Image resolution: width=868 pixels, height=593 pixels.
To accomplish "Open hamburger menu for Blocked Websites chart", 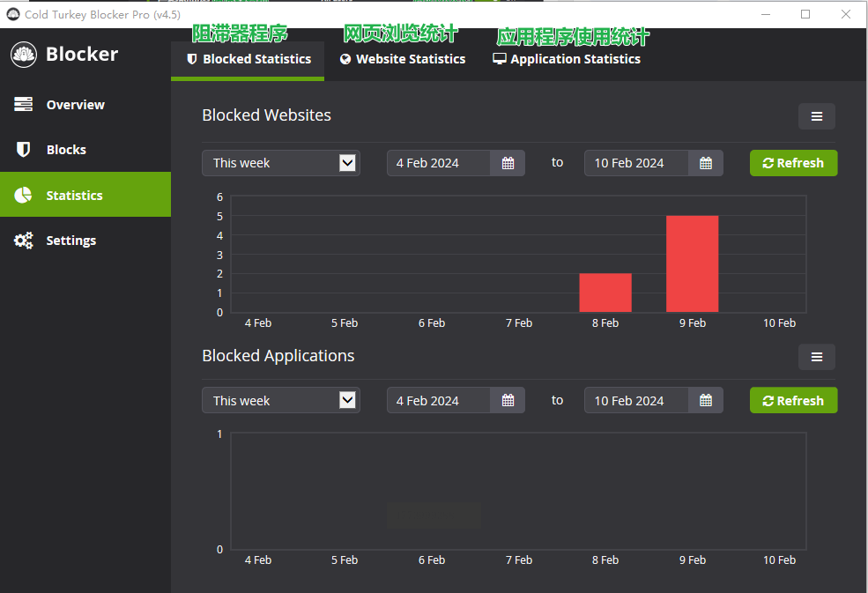I will pos(816,116).
